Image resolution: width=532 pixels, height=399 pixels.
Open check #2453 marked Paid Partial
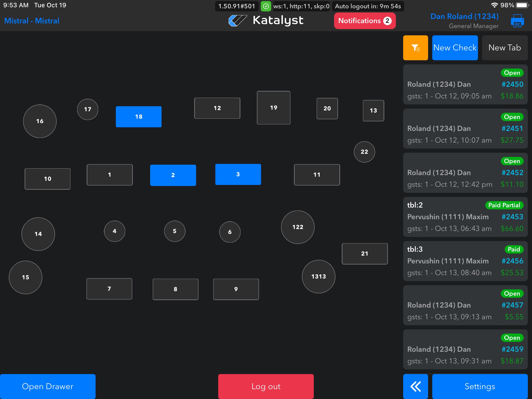(x=465, y=217)
